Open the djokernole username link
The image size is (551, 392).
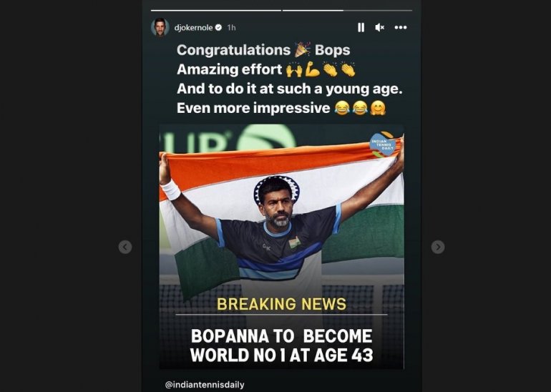coord(194,27)
